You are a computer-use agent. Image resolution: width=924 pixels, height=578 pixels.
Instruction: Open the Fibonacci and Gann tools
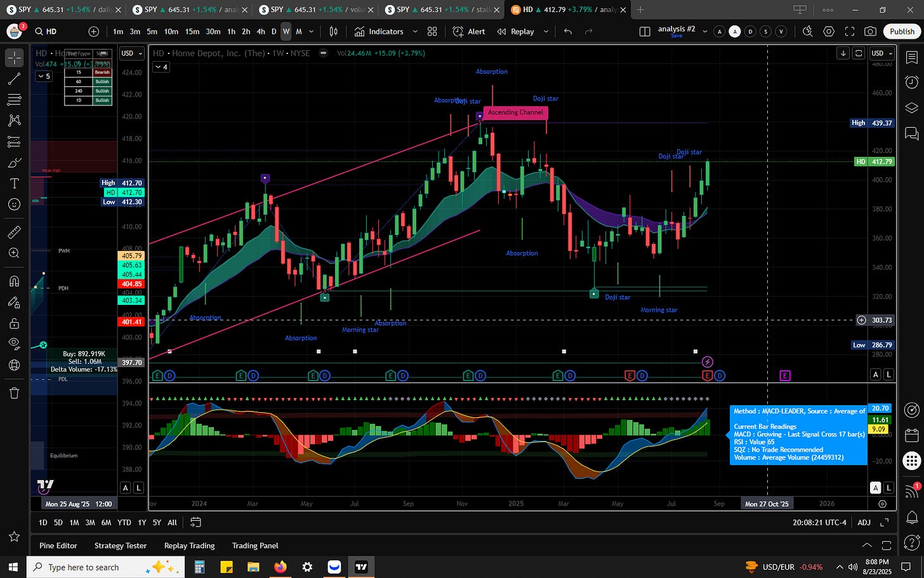(x=14, y=100)
